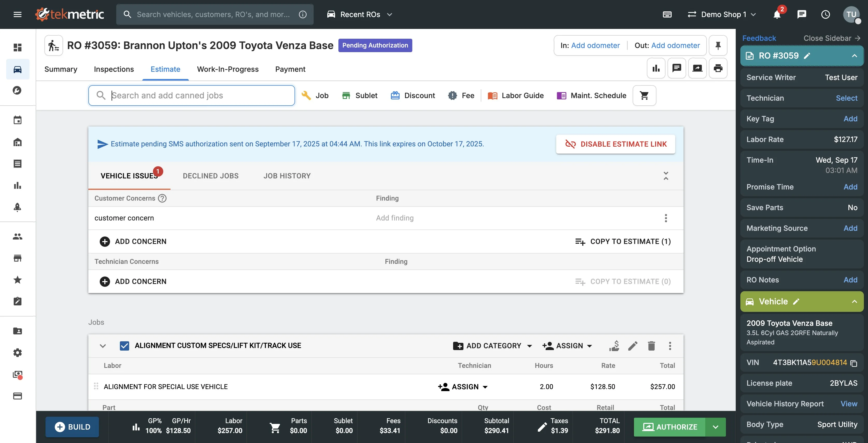The height and width of the screenshot is (443, 868).
Task: Switch to the Work-In-Progress tab
Action: pos(227,69)
